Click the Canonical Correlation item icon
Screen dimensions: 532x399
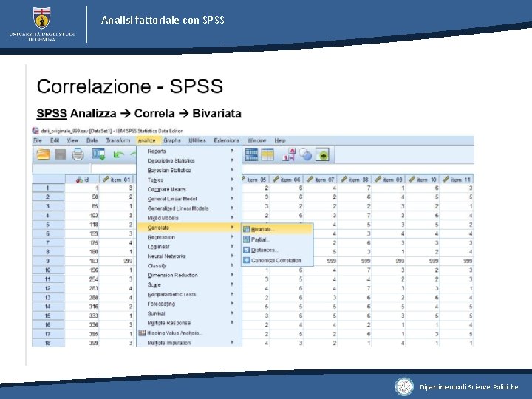247,260
